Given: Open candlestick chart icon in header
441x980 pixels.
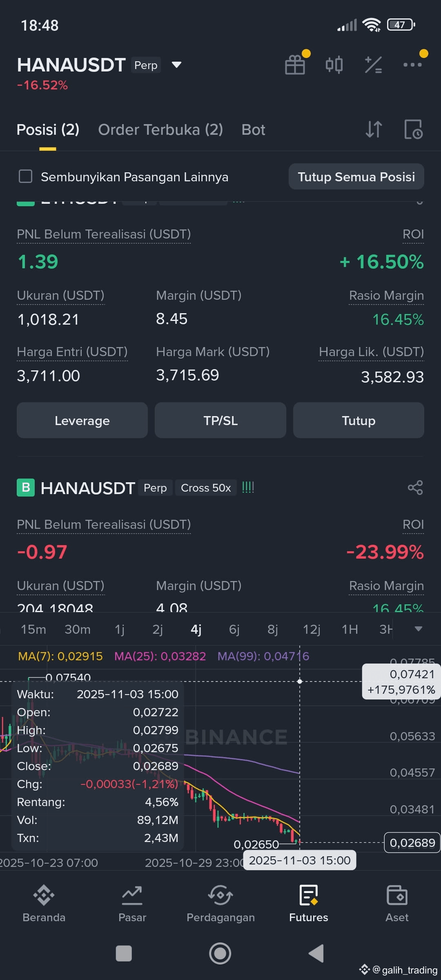Looking at the screenshot, I should click(334, 65).
